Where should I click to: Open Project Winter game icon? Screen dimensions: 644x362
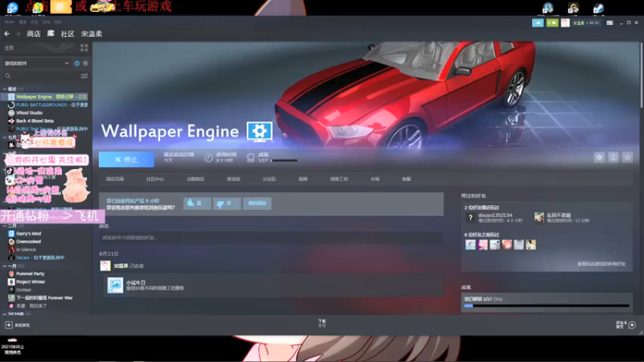pyautogui.click(x=11, y=282)
